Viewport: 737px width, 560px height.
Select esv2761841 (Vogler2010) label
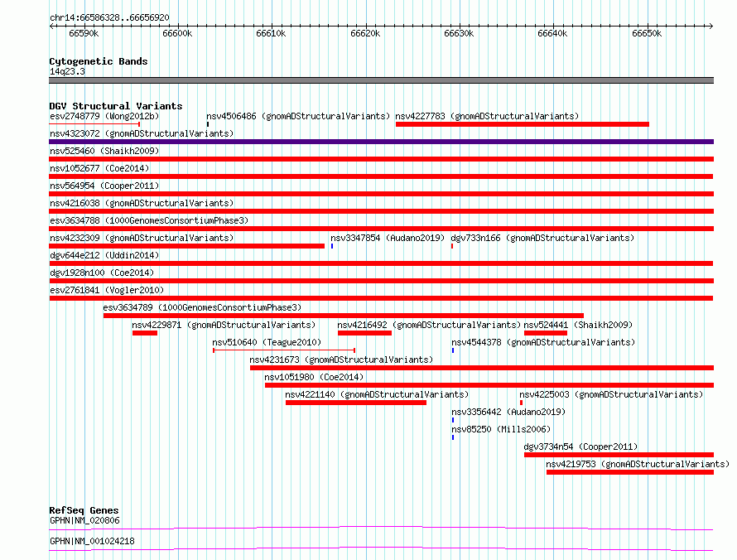(107, 290)
